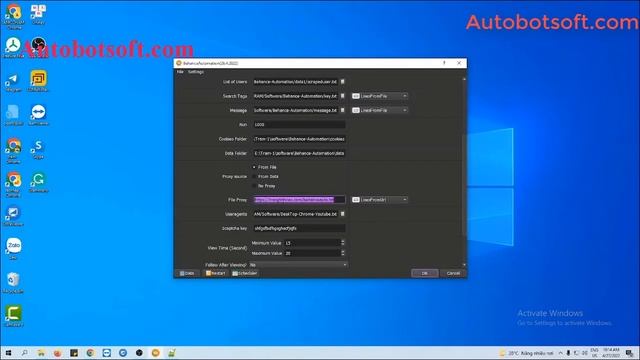The image size is (640, 360).
Task: Click the 2captcha key field
Action: point(299,228)
